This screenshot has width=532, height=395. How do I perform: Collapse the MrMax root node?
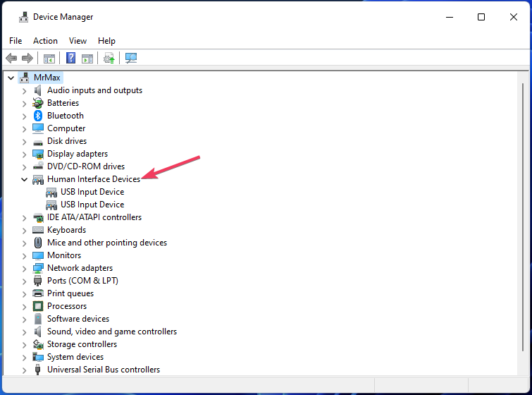point(11,78)
